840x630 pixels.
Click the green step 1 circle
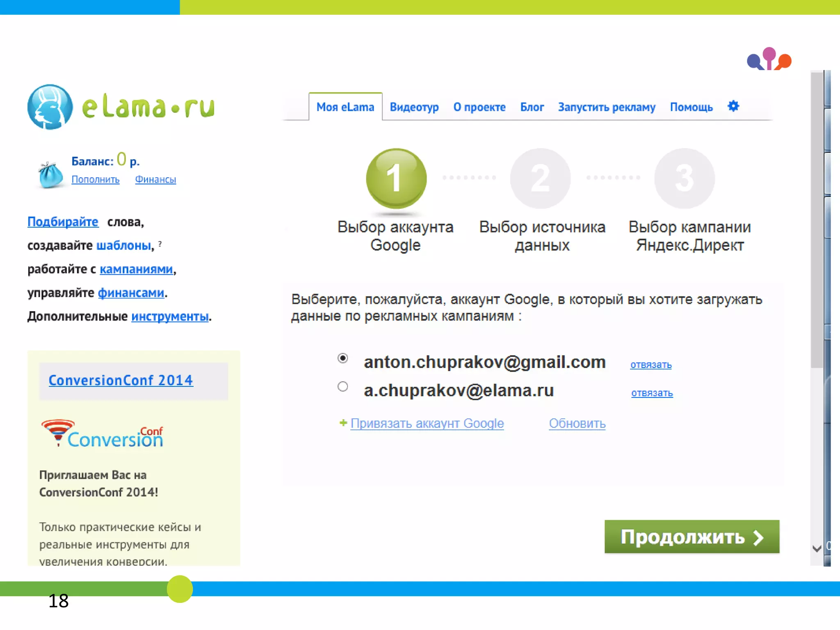[x=396, y=178]
